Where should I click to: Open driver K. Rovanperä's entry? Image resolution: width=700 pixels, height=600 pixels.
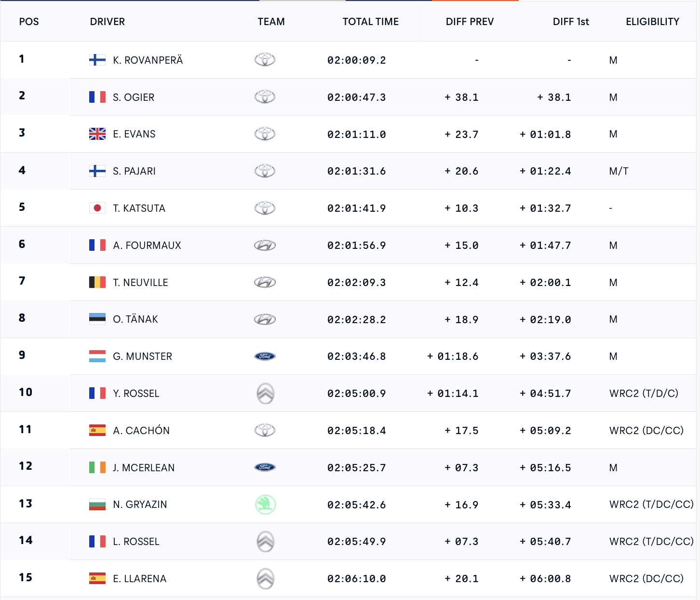click(x=148, y=60)
